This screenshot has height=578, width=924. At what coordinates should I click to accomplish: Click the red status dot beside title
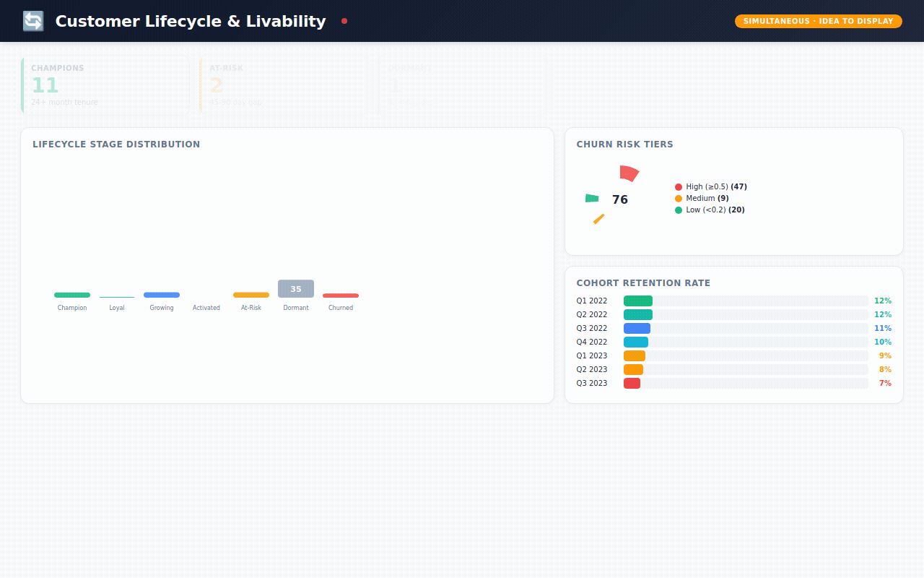(x=344, y=21)
